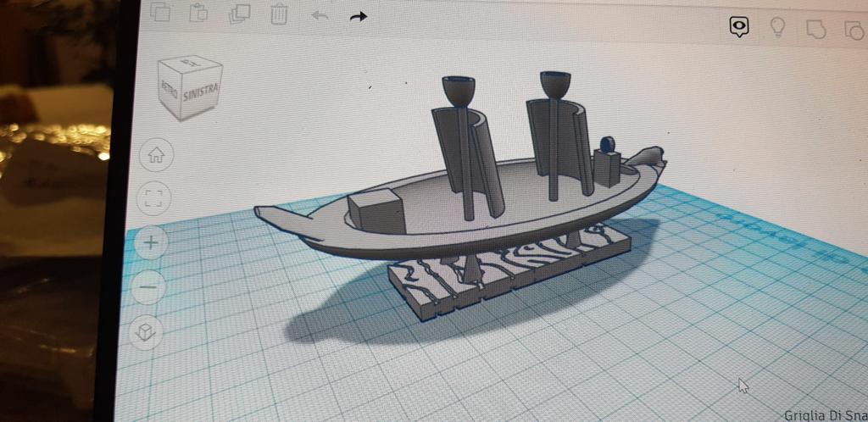
Task: Delete selection with the trash icon
Action: coord(279,14)
